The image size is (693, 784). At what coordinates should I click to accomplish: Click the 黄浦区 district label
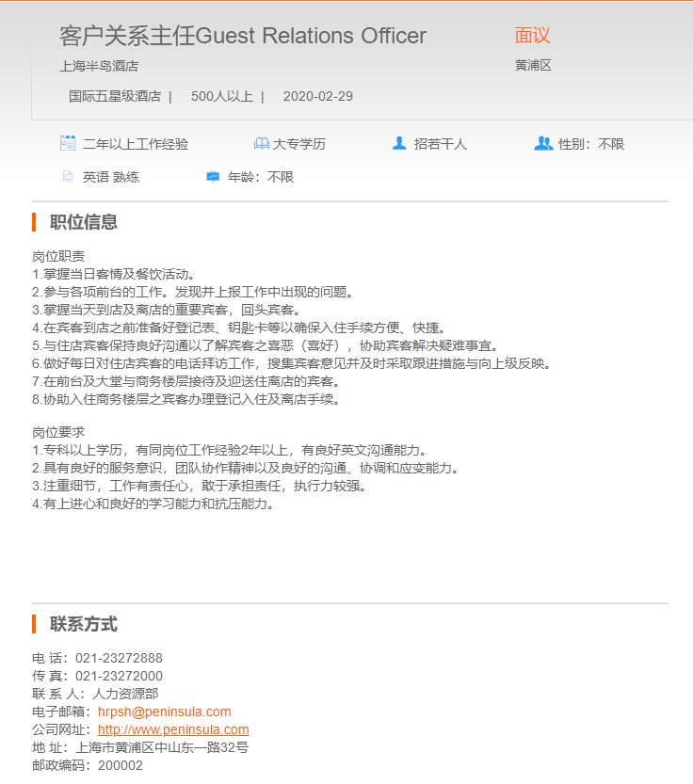(532, 66)
